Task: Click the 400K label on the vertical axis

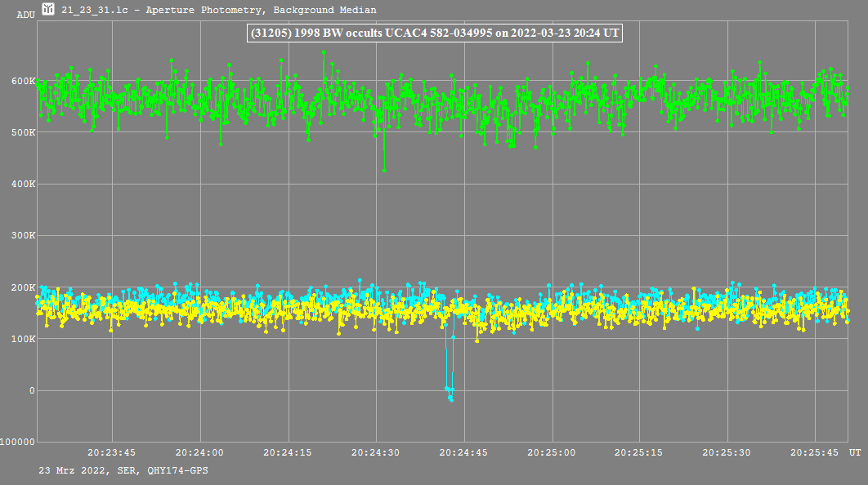Action: (23, 185)
